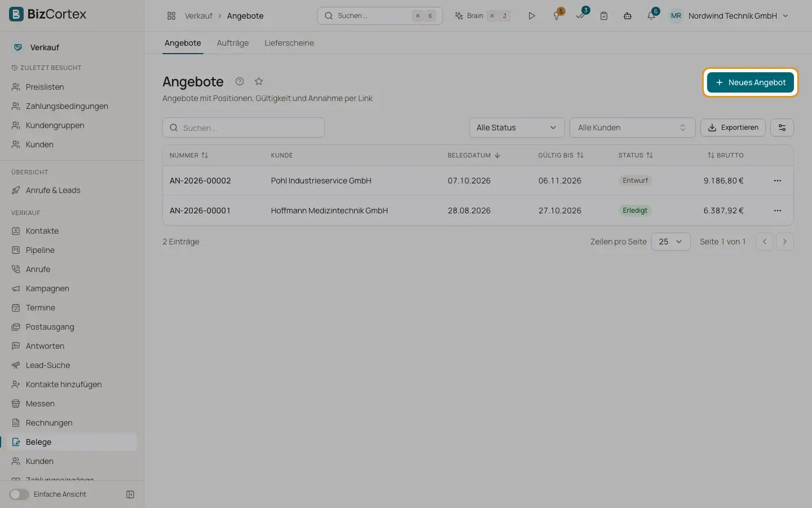Sort by Gültig bis column
This screenshot has width=812, height=508.
click(561, 155)
